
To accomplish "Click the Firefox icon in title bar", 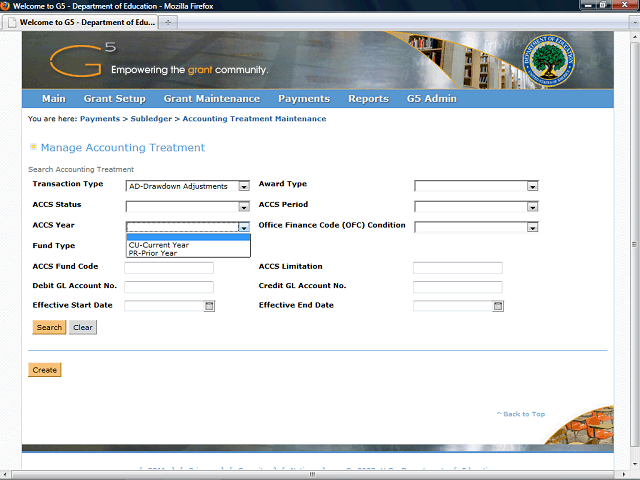I will click(x=5, y=6).
